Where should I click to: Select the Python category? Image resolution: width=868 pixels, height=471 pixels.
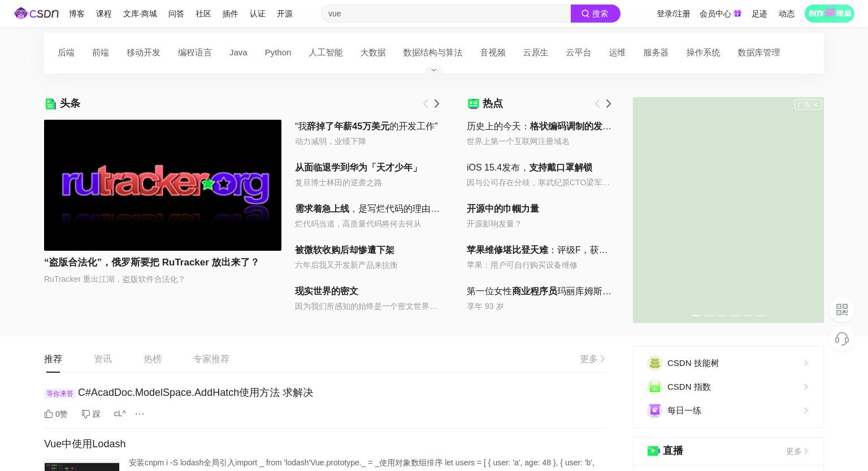pos(278,53)
